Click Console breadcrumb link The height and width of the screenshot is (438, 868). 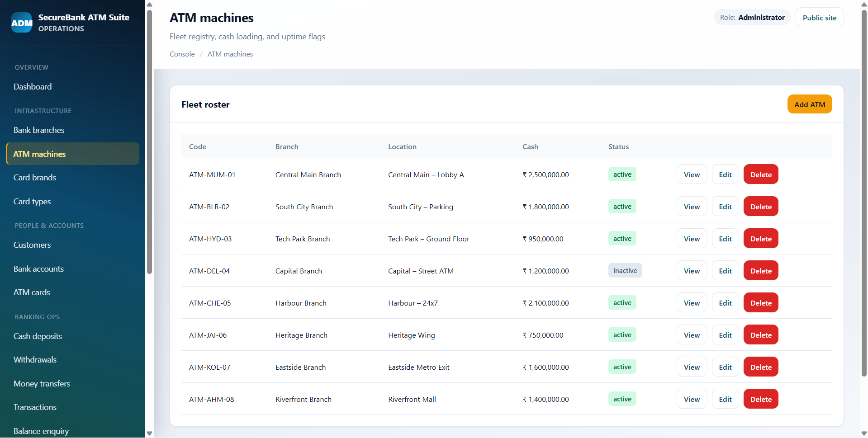tap(182, 54)
